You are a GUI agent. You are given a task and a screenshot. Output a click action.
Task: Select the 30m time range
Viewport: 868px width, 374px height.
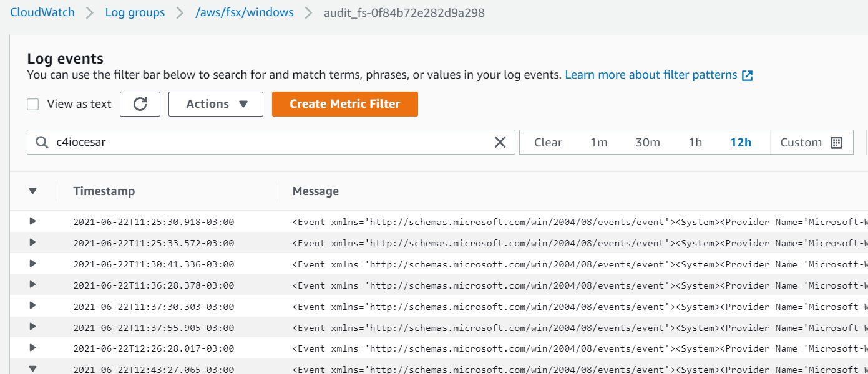pos(648,142)
